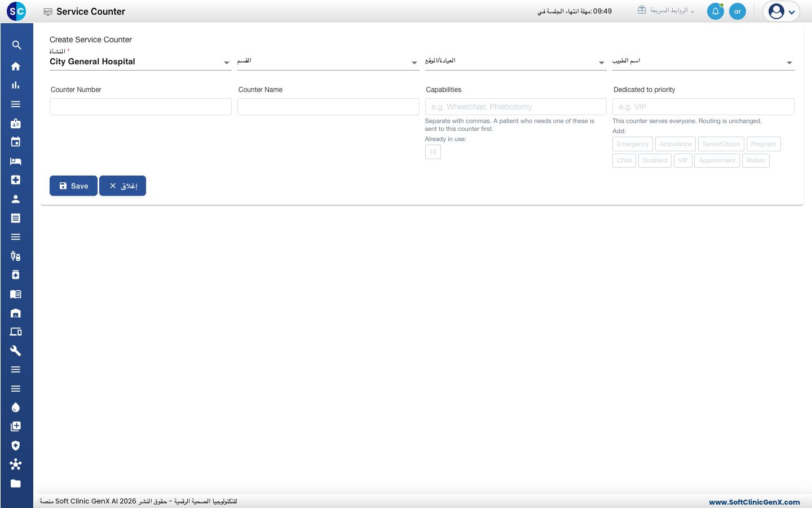Open the City General Hospital facility dropdown
The width and height of the screenshot is (812, 508).
pyautogui.click(x=140, y=62)
